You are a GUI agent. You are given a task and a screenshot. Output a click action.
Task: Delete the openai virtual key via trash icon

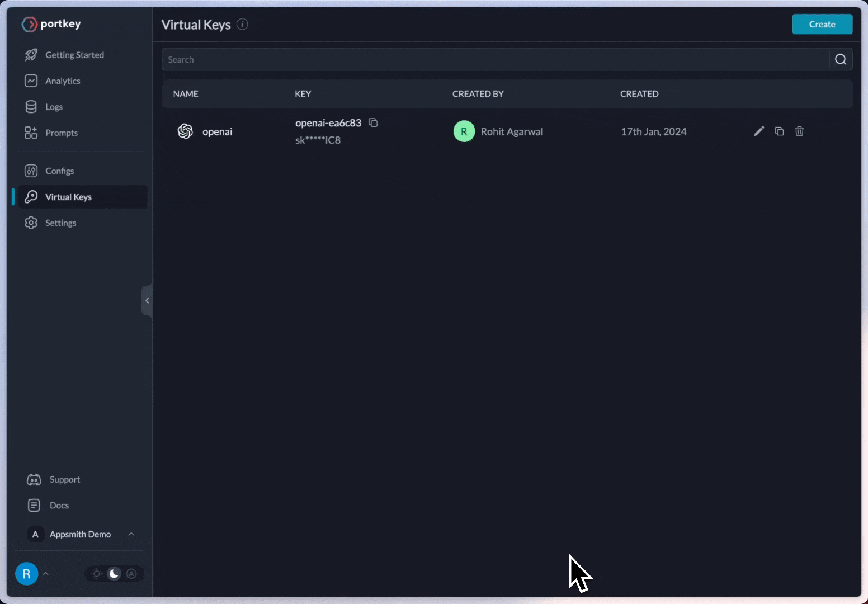click(x=799, y=131)
